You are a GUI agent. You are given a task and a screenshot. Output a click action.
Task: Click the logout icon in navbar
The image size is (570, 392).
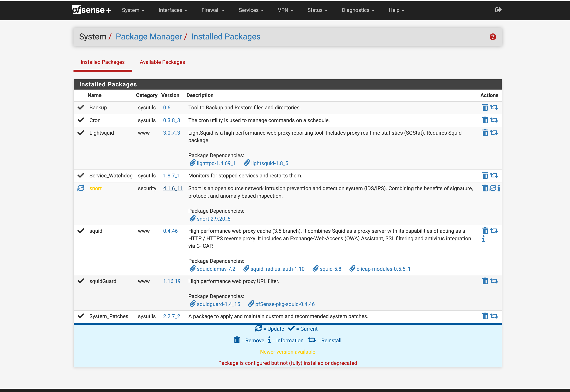[x=498, y=10]
